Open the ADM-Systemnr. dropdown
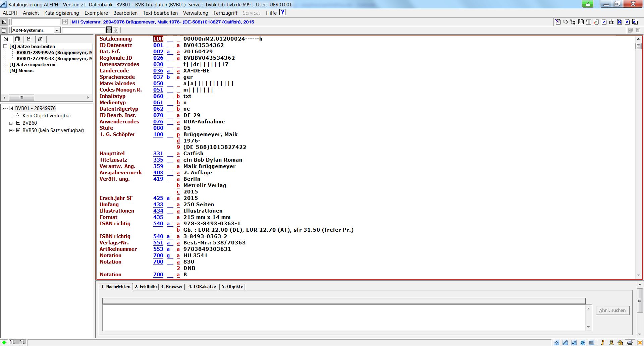Image resolution: width=644 pixels, height=346 pixels. click(x=57, y=30)
